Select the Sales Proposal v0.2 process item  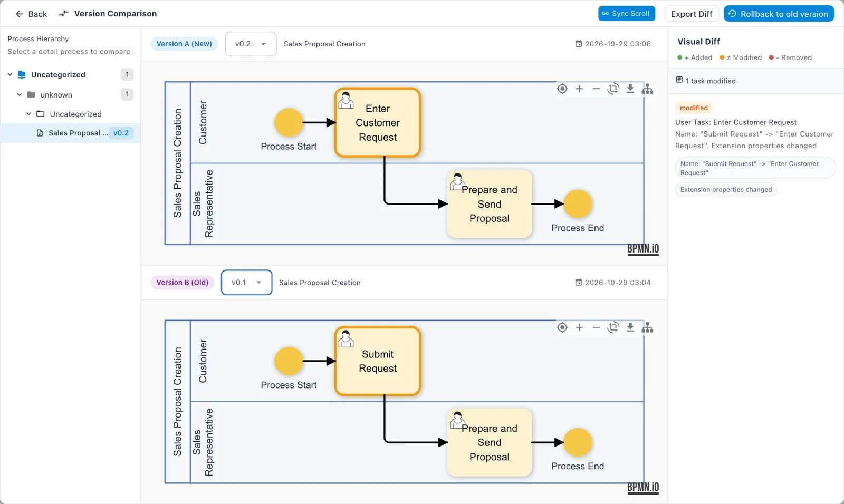(70, 133)
